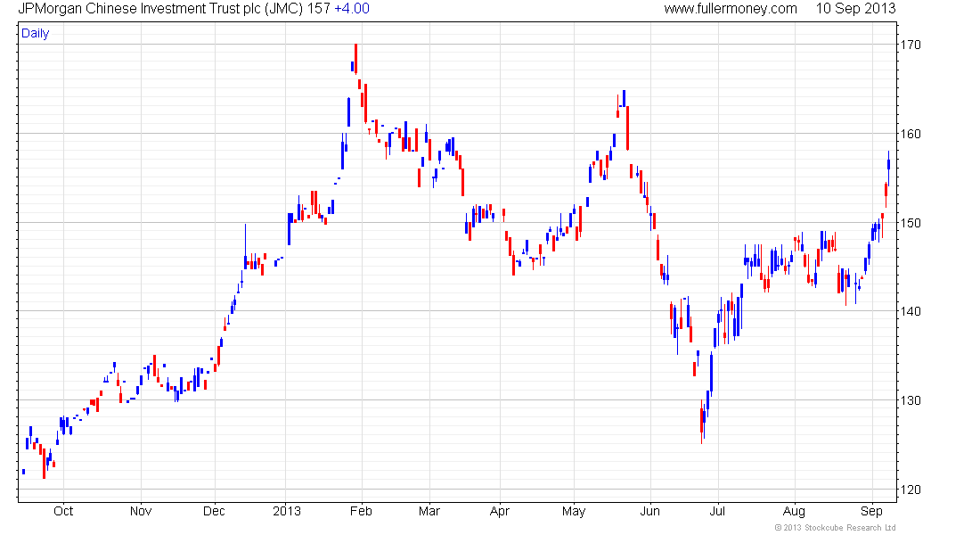
Task: Click the late-June low candle near 125
Action: (x=701, y=421)
